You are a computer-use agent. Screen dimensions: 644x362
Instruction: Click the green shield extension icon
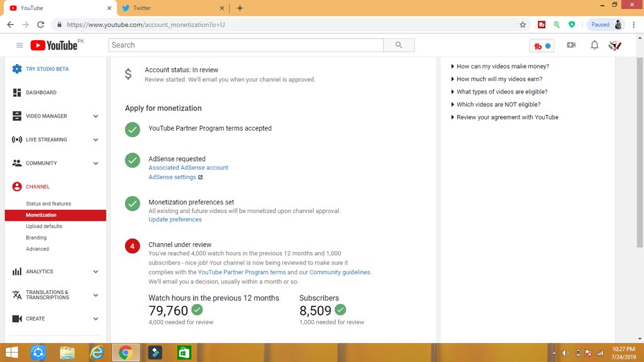tap(572, 25)
